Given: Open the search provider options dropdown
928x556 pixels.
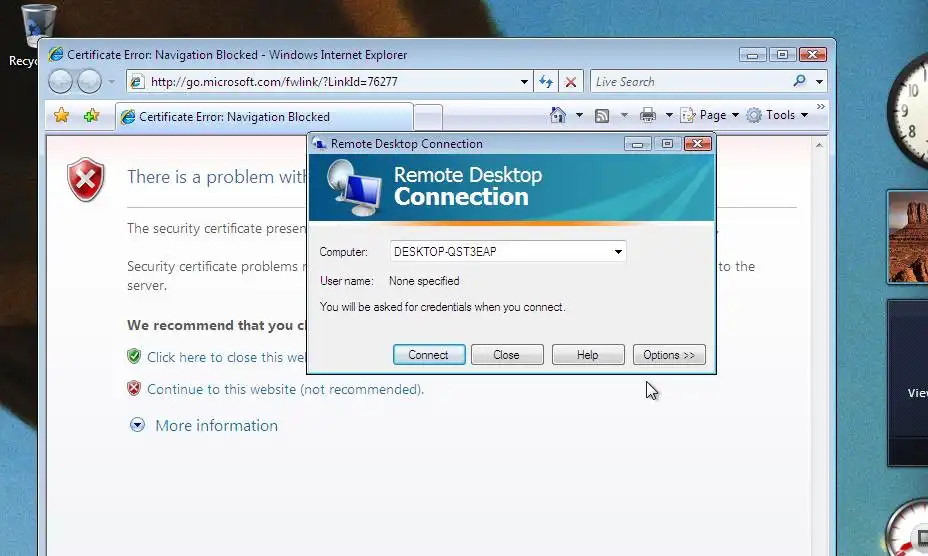Looking at the screenshot, I should click(819, 82).
